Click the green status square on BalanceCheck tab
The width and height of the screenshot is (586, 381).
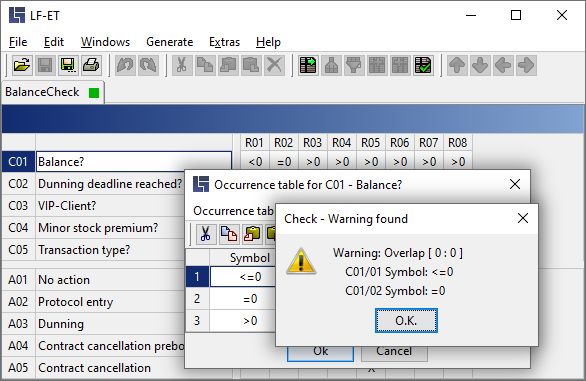tap(94, 93)
